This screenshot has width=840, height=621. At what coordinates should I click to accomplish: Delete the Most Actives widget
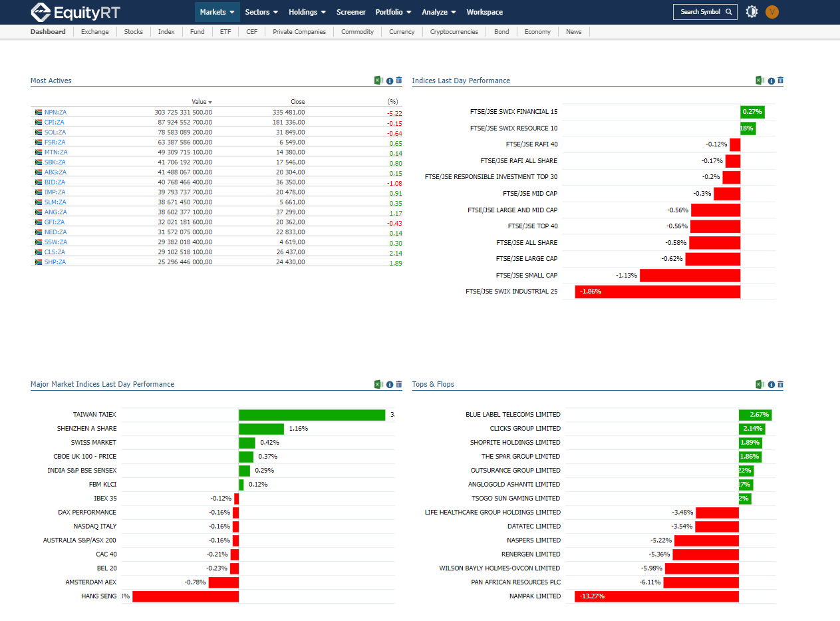[x=399, y=81]
